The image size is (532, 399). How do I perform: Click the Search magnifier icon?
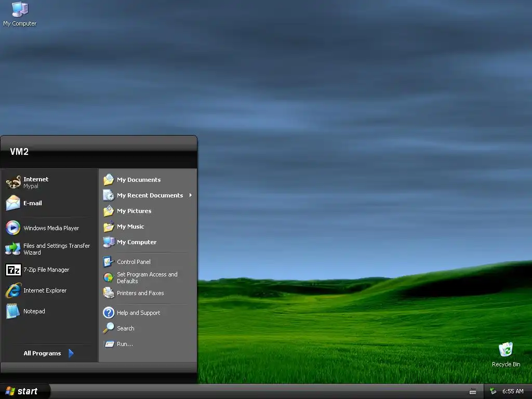[109, 328]
